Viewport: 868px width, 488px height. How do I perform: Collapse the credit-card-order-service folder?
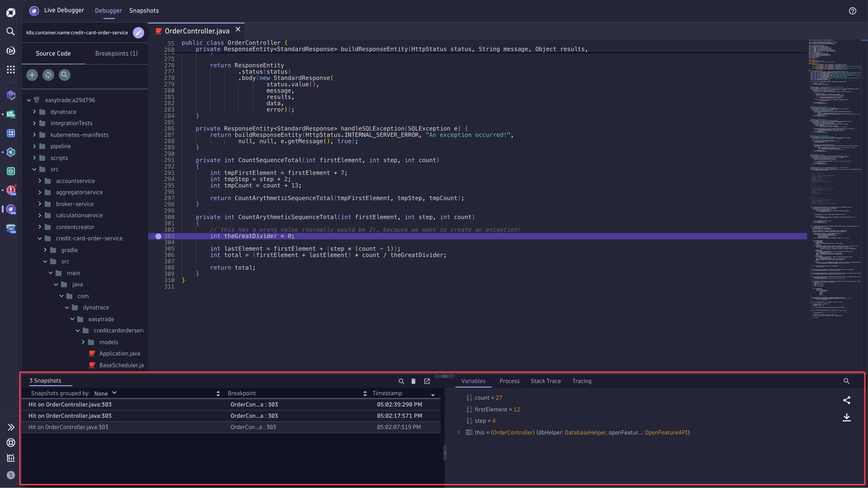[x=40, y=238]
